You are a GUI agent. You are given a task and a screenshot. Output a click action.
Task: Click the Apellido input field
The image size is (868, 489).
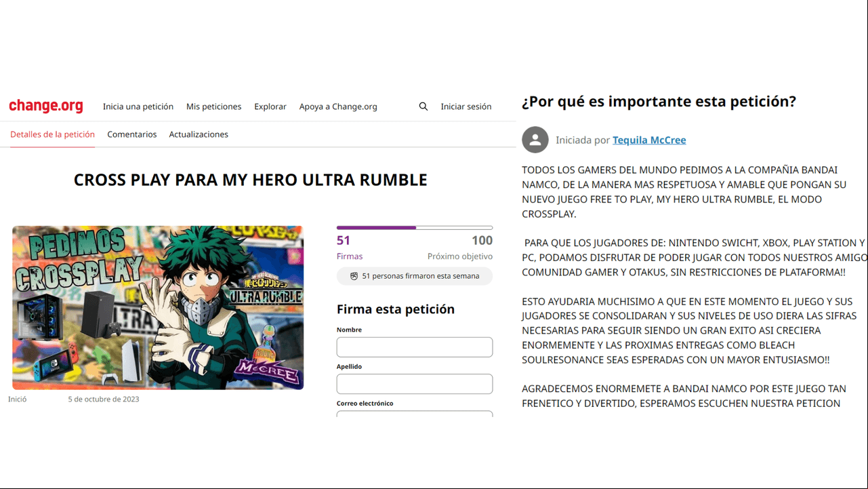[415, 384]
